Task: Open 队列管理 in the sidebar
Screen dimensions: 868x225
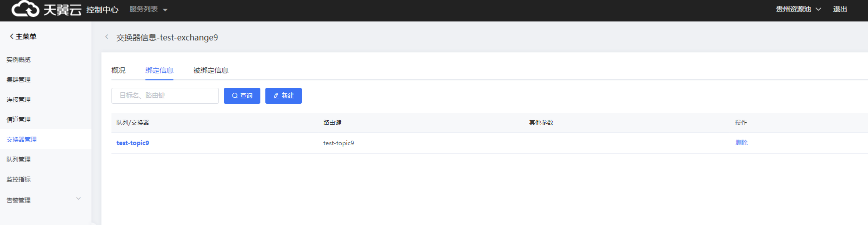Action: click(18, 160)
